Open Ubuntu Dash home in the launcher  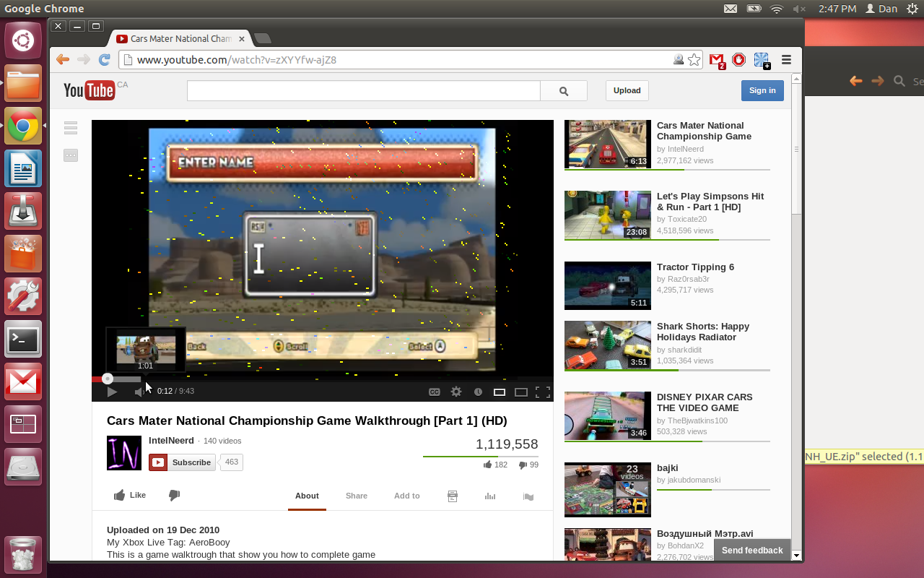tap(23, 41)
